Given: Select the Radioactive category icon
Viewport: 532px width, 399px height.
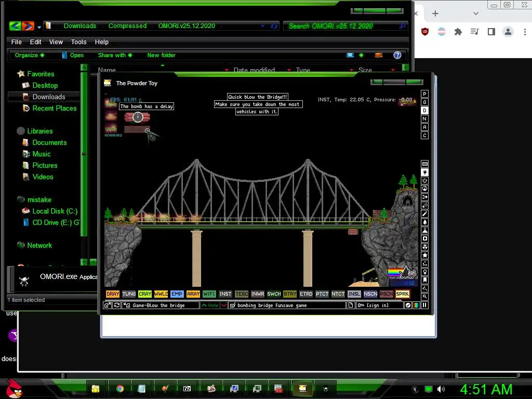Looking at the screenshot, I should (x=424, y=247).
